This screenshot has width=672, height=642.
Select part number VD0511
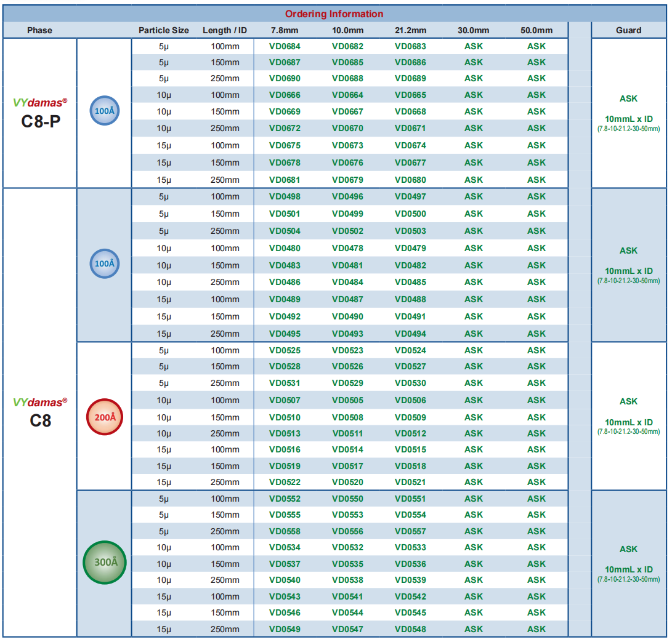tap(347, 433)
